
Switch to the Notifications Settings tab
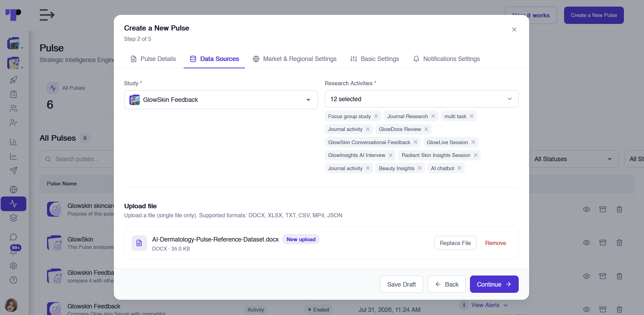[447, 59]
